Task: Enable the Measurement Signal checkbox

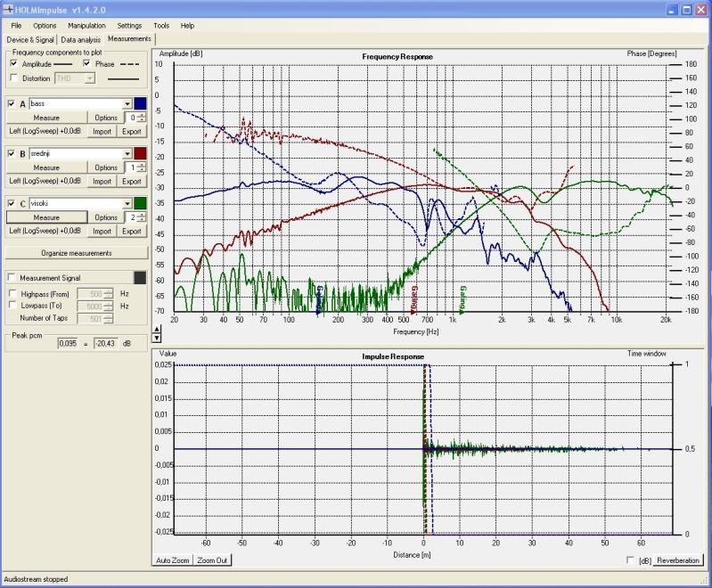Action: (x=12, y=277)
